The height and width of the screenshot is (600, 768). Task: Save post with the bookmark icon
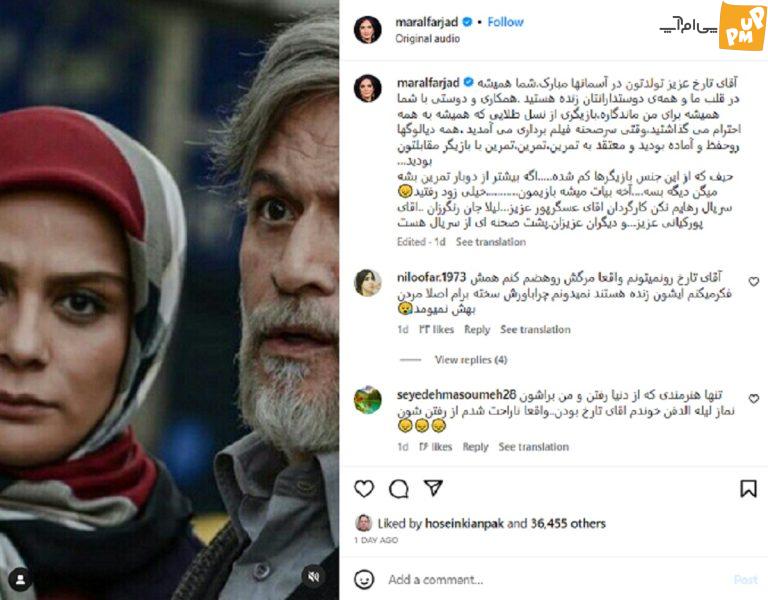click(748, 488)
